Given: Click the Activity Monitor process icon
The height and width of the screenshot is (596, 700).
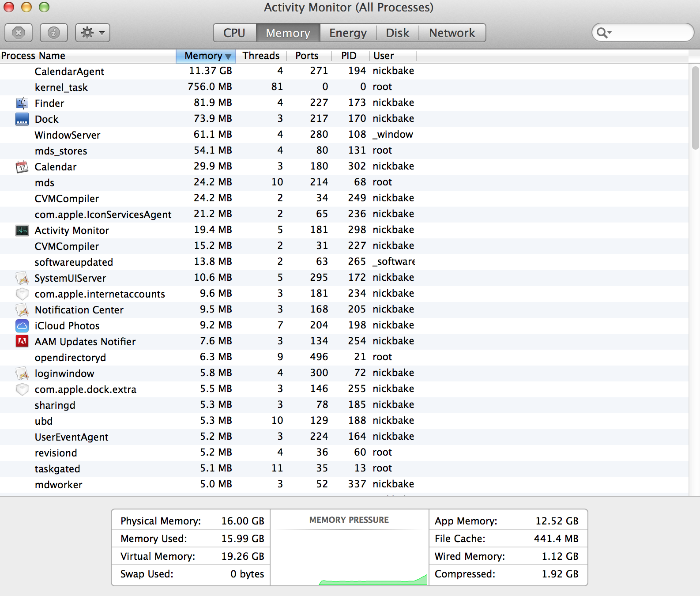Looking at the screenshot, I should click(22, 230).
